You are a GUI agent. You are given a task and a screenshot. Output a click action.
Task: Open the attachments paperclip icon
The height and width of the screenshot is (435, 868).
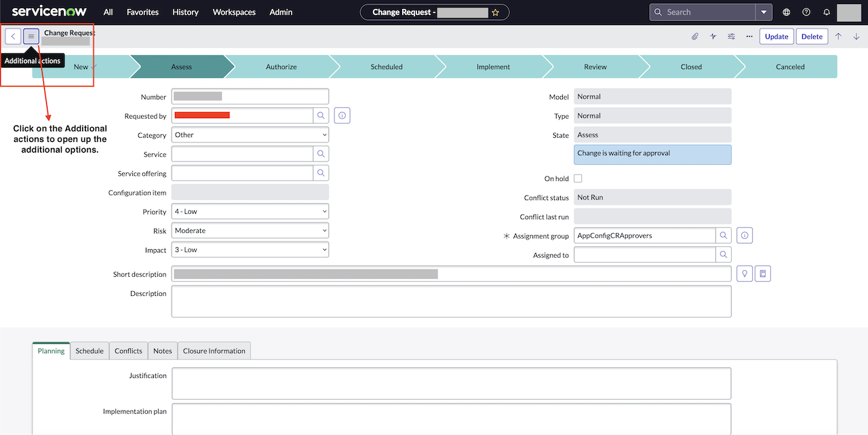point(694,36)
